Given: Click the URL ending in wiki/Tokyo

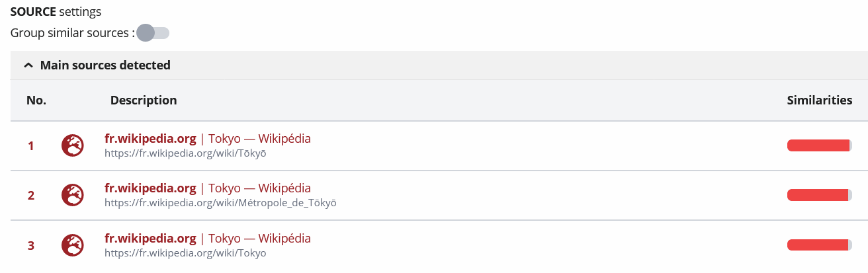Looking at the screenshot, I should (185, 253).
